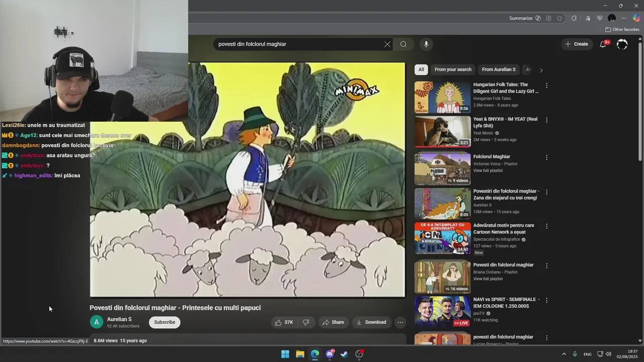644x362 pixels.
Task: Open network icon in system tray
Action: pos(600,354)
